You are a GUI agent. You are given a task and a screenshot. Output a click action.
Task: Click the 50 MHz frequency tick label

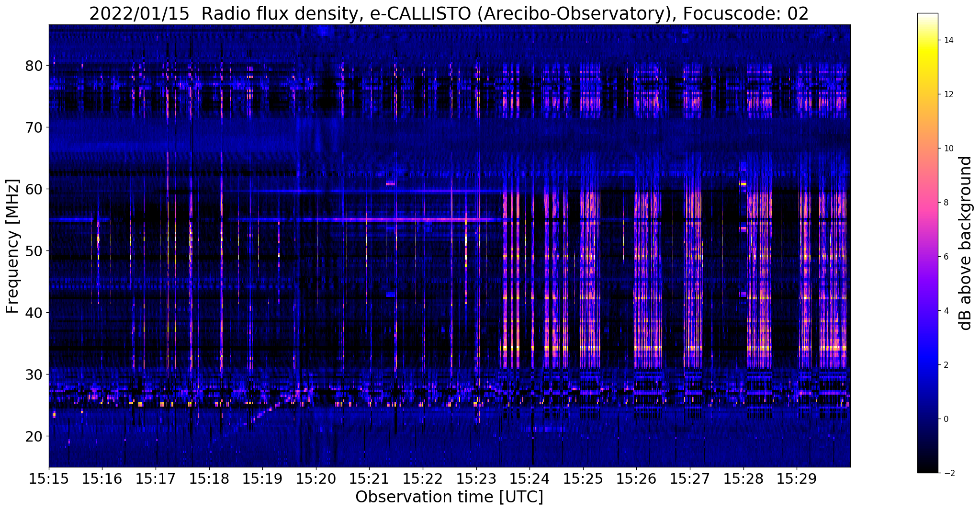tap(34, 250)
